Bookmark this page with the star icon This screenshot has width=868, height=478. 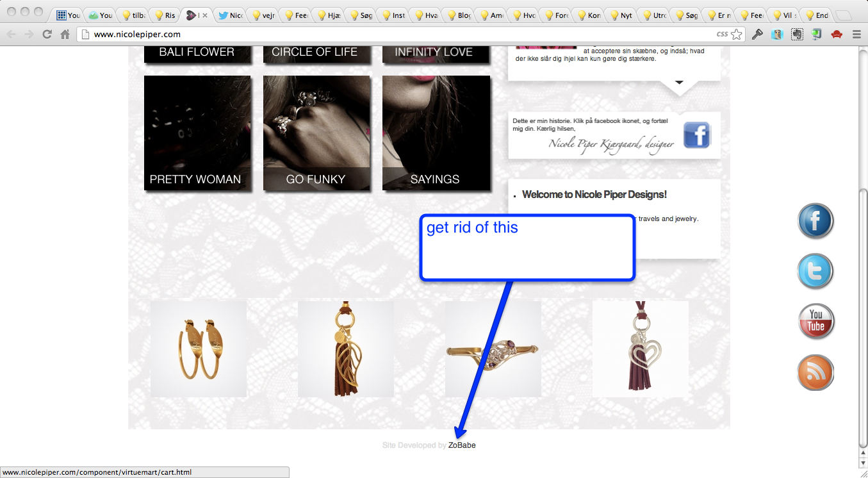(x=737, y=35)
